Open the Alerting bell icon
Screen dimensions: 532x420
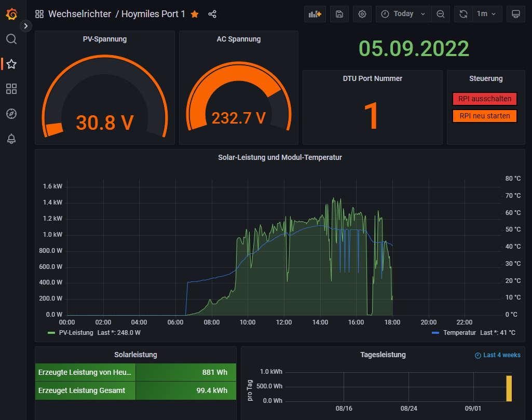tap(11, 139)
